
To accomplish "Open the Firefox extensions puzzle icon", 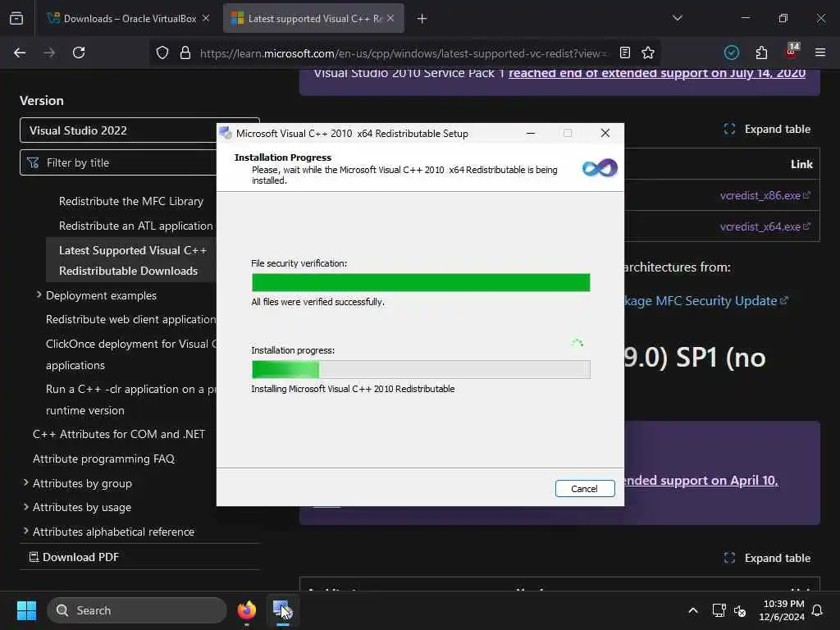I will 761,52.
